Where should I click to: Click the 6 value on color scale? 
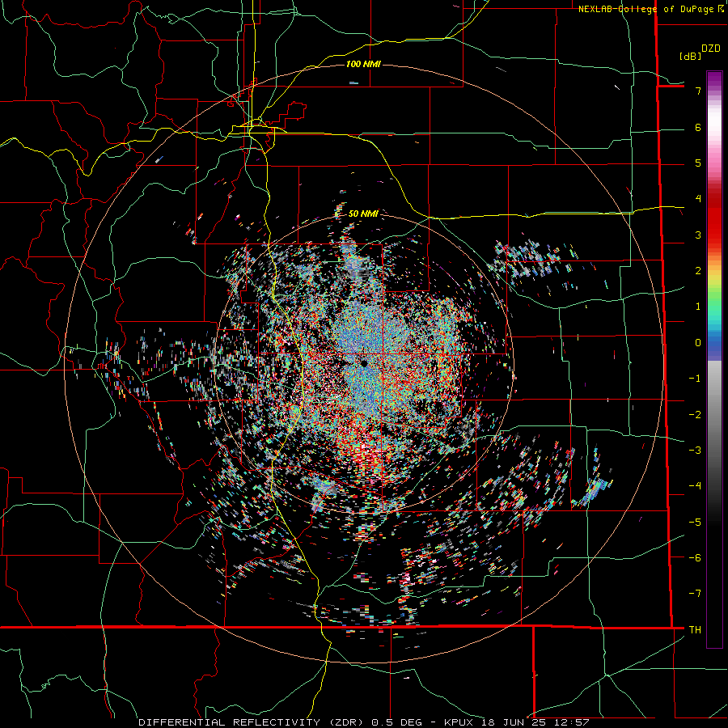coord(698,127)
